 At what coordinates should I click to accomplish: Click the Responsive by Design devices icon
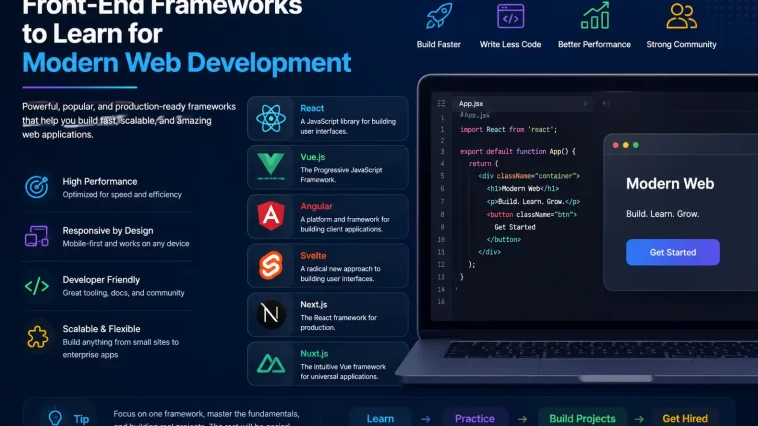[37, 236]
